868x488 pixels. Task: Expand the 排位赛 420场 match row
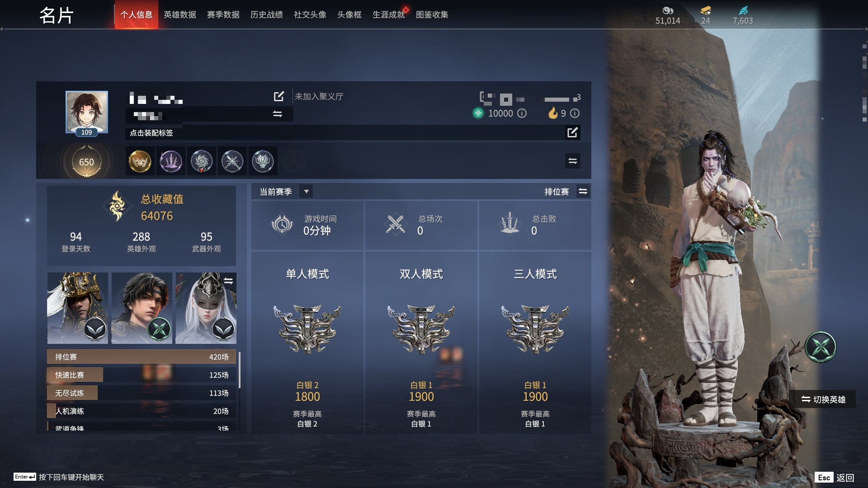point(142,357)
